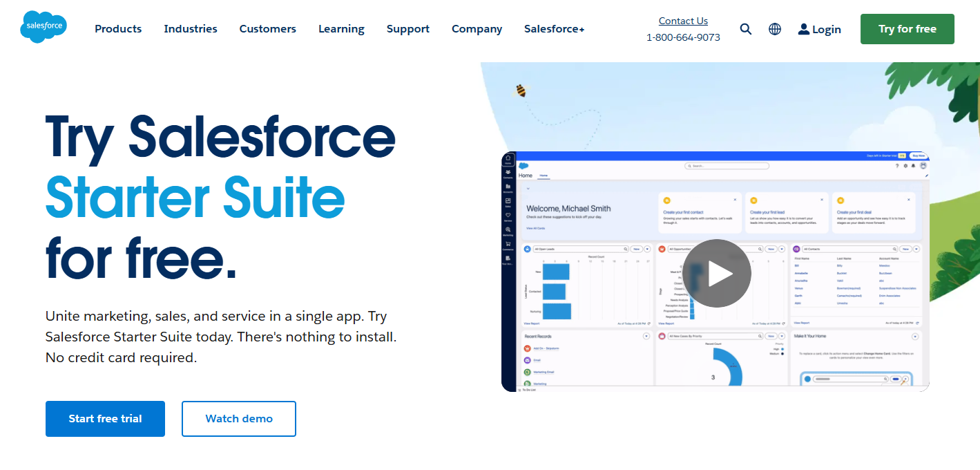
Task: Start the free trial with the blue button
Action: pyautogui.click(x=105, y=419)
